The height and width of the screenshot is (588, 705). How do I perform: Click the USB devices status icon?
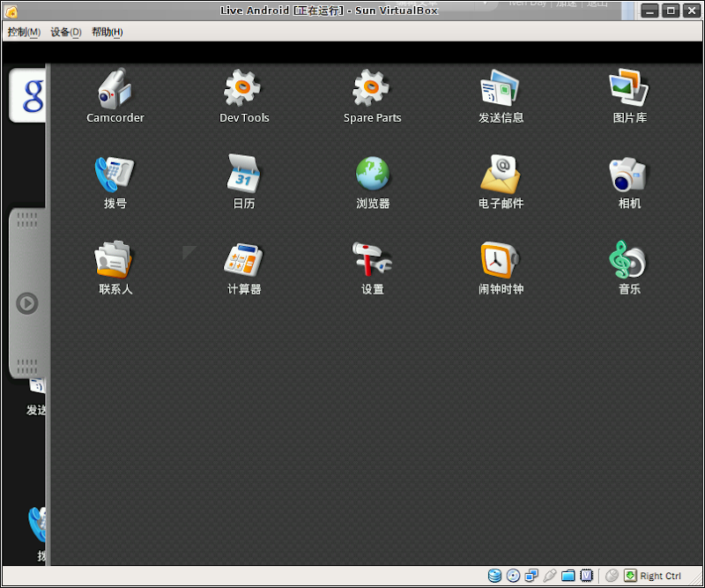[x=549, y=576]
